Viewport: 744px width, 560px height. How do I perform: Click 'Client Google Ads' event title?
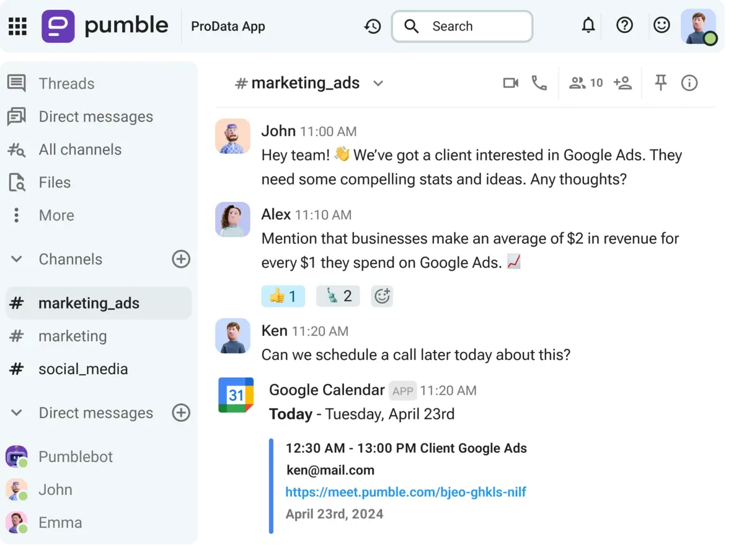coord(474,448)
